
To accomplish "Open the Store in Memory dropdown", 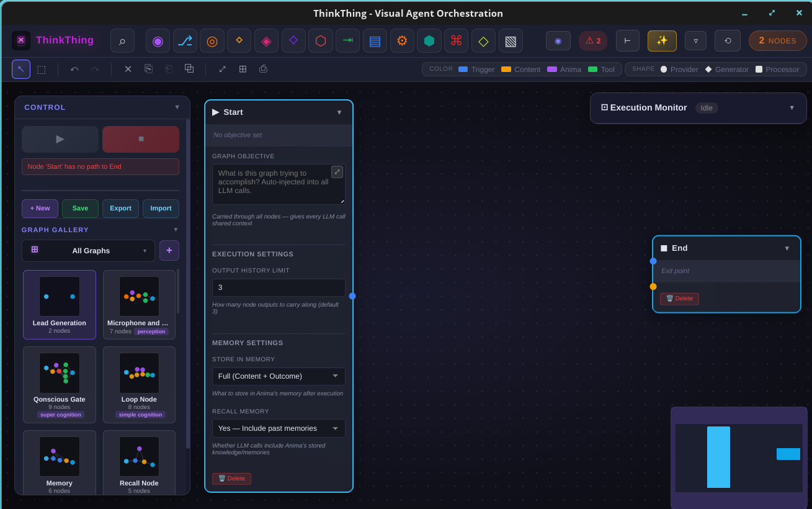I will click(x=279, y=376).
